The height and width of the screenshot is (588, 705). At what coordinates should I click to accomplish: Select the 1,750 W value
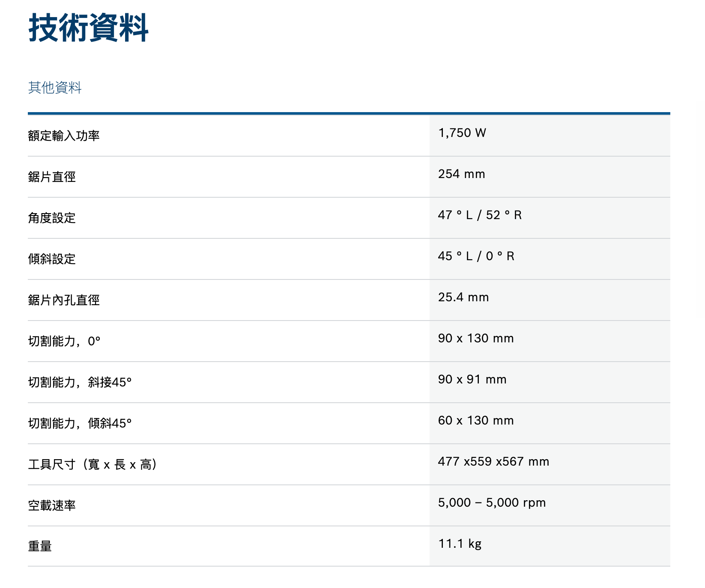462,133
